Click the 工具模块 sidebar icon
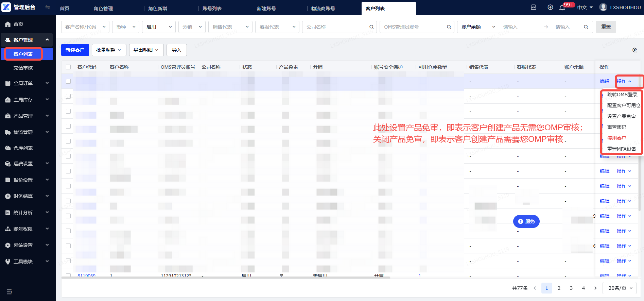Screen dimensions: 644x301 tap(8, 262)
